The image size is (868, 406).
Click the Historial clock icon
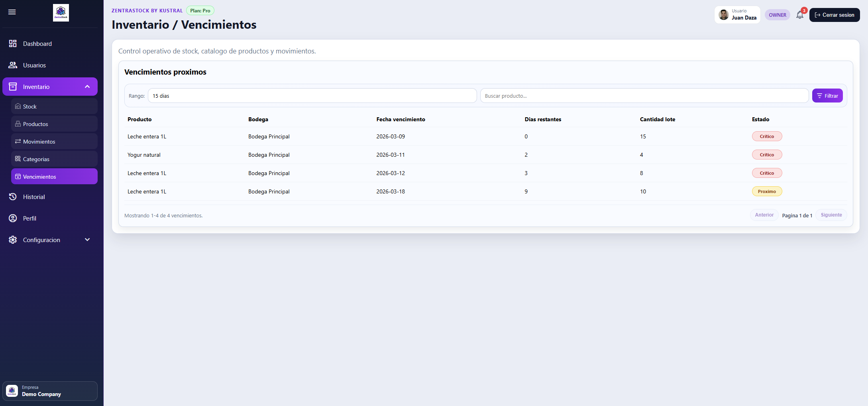click(13, 197)
